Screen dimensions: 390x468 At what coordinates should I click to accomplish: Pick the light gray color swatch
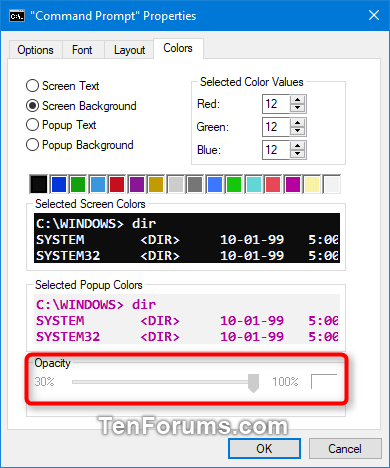pos(176,184)
